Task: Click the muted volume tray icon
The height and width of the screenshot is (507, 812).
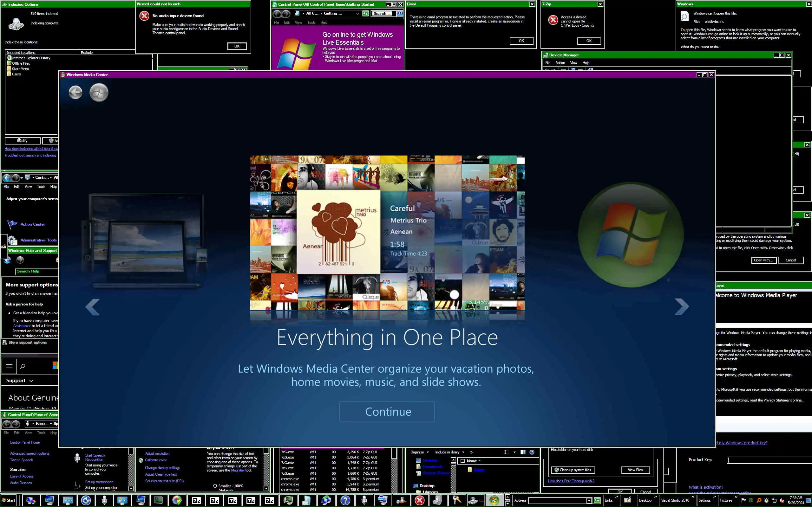Action: (782, 500)
